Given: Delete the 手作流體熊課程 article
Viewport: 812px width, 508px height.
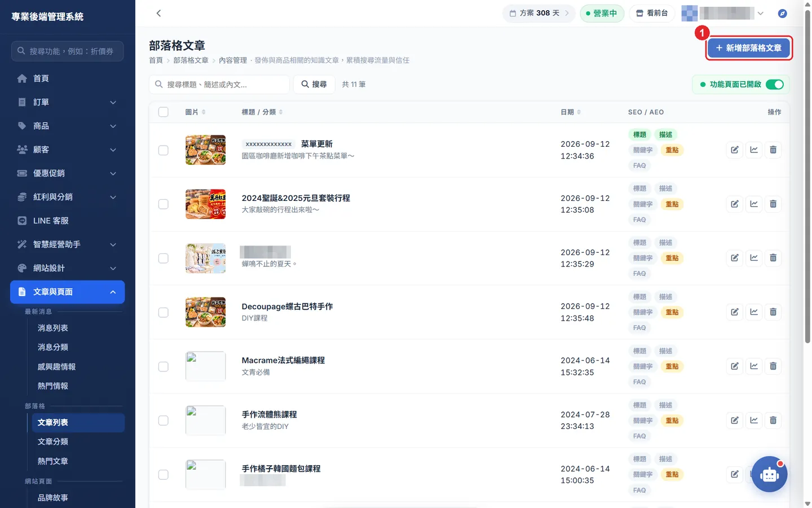Looking at the screenshot, I should (x=773, y=421).
